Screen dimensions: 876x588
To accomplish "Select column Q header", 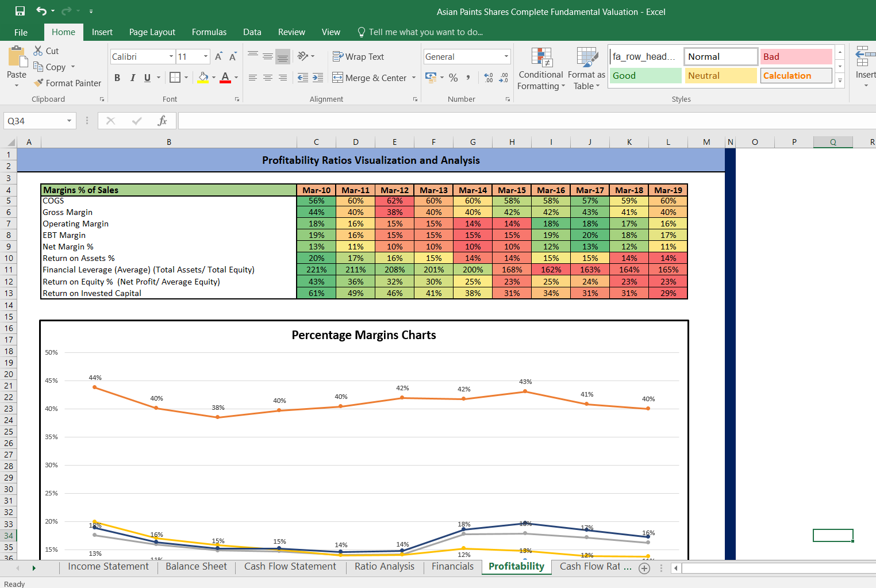I will [x=833, y=142].
